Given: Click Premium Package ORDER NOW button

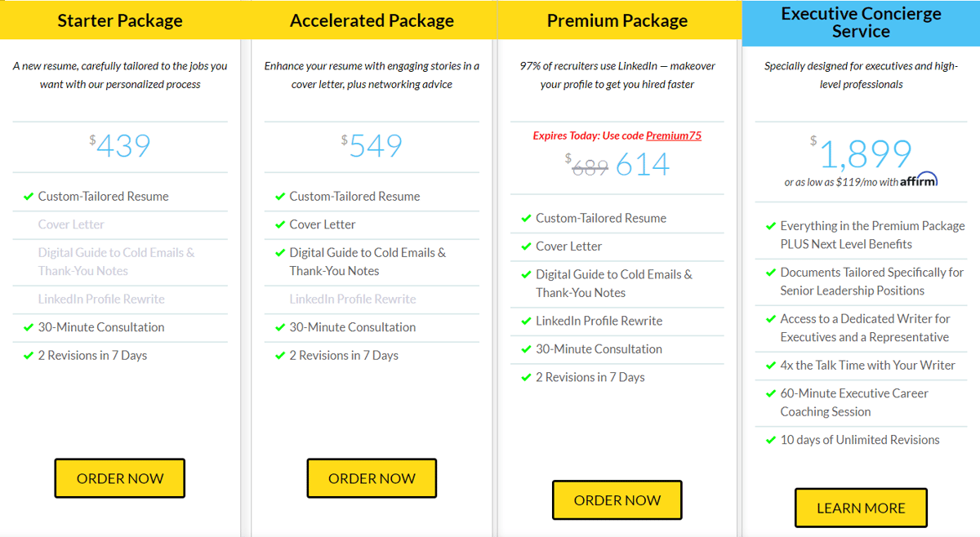Looking at the screenshot, I should [x=617, y=500].
